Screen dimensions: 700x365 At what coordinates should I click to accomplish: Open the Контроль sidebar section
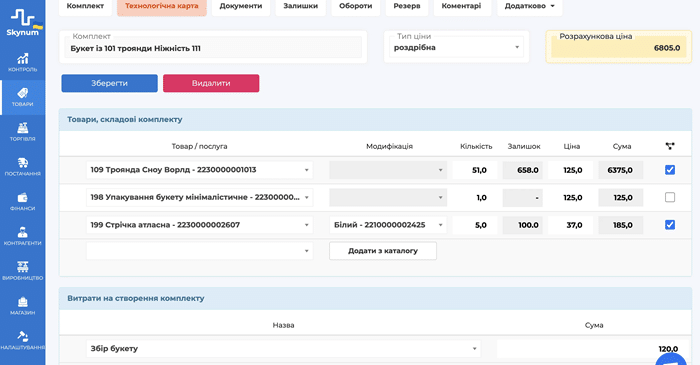[x=23, y=62]
